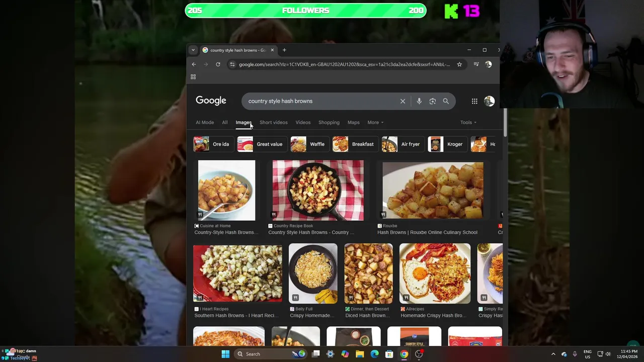Open the Country Recipe Book skillet image
The width and height of the screenshot is (644, 362).
tap(318, 191)
